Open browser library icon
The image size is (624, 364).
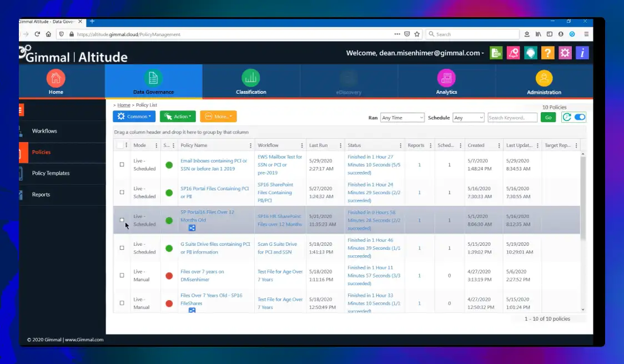click(538, 34)
